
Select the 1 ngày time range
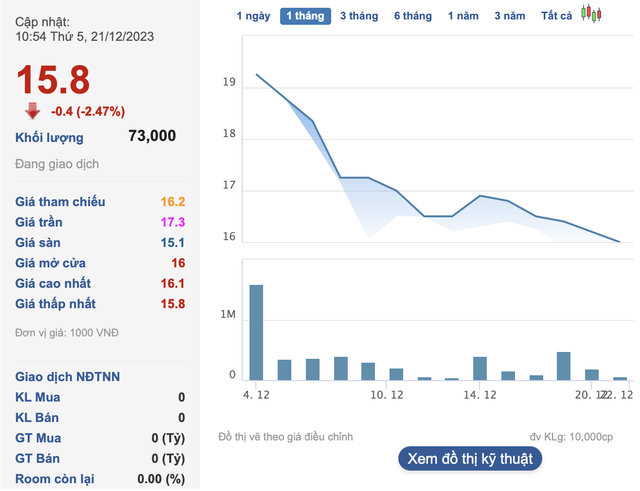[253, 16]
